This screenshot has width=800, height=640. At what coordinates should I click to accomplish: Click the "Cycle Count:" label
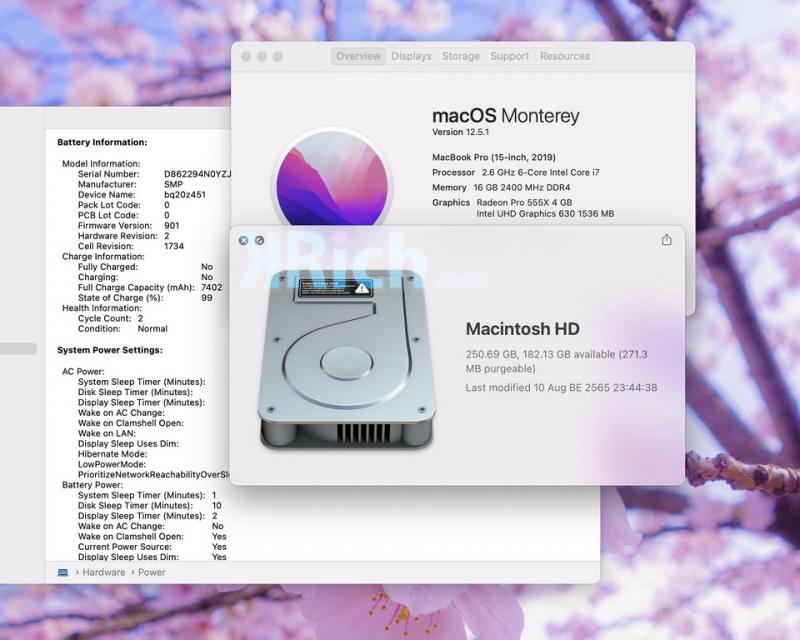click(x=105, y=318)
